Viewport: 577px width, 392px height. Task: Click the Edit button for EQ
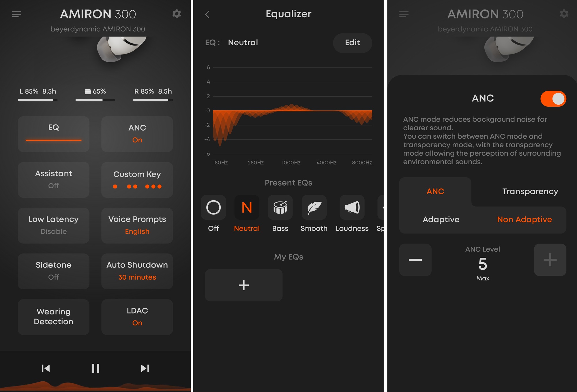tap(352, 42)
